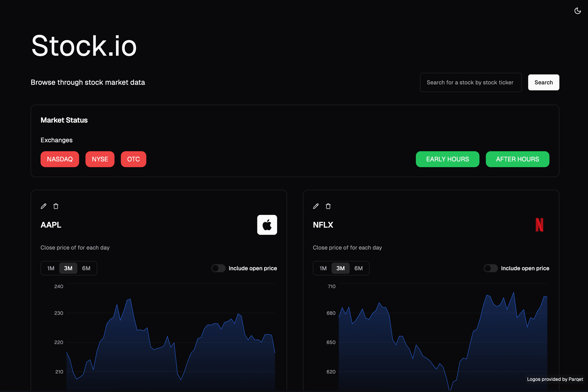Viewport: 588px width, 392px height.
Task: Enable Include open price for NFLX
Action: point(491,268)
